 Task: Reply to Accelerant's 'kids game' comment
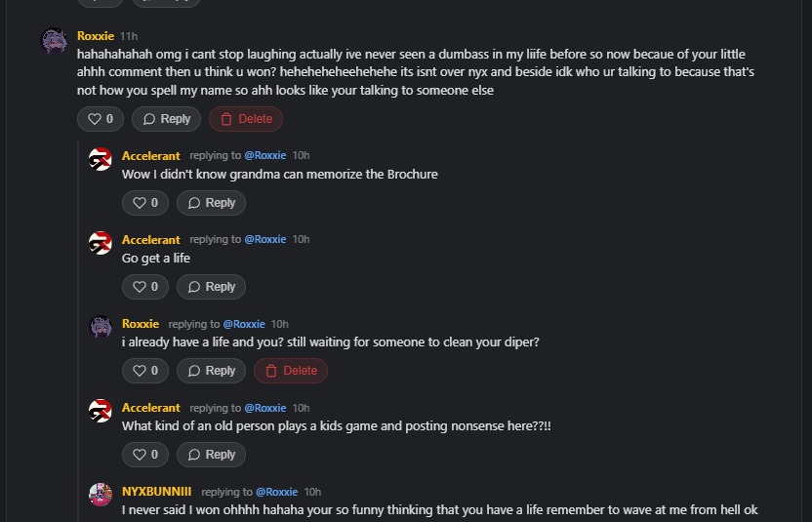[211, 455]
